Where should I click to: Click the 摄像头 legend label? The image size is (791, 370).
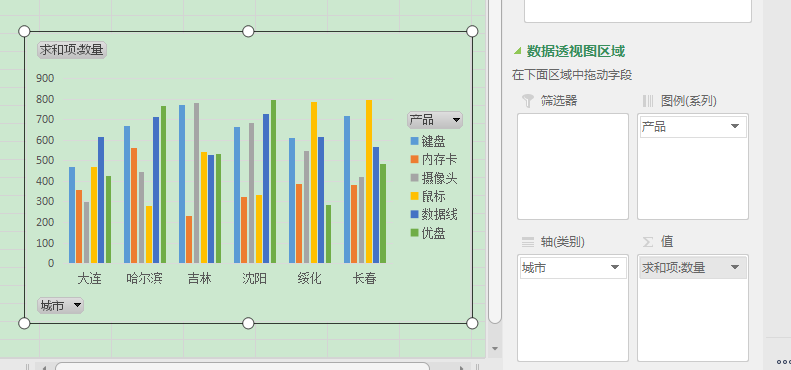tap(439, 178)
